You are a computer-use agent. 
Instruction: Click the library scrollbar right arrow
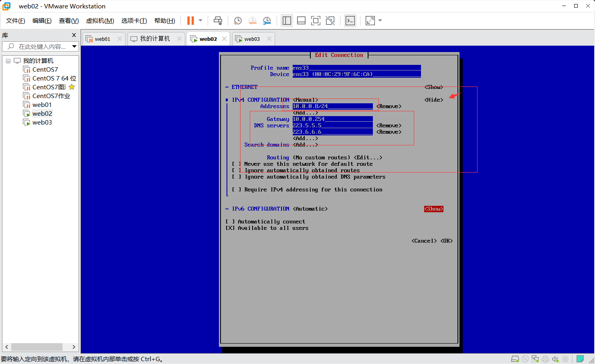(74, 347)
